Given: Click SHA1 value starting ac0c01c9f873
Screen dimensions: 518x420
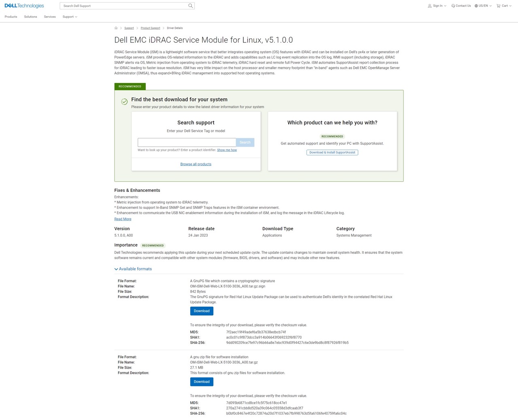Looking at the screenshot, I should pos(264,337).
